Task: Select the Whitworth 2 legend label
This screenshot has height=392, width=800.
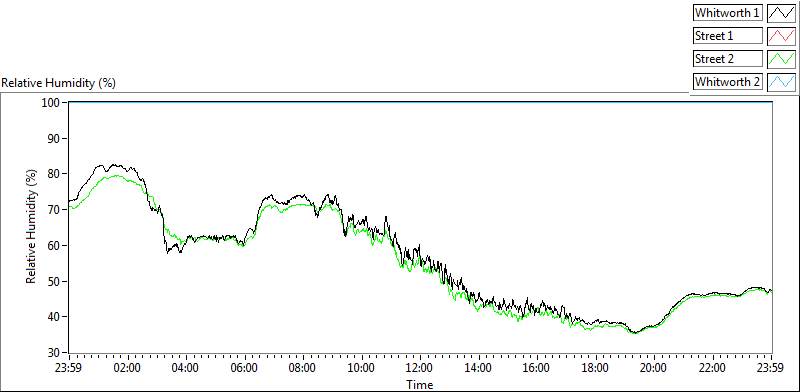Action: (x=728, y=82)
